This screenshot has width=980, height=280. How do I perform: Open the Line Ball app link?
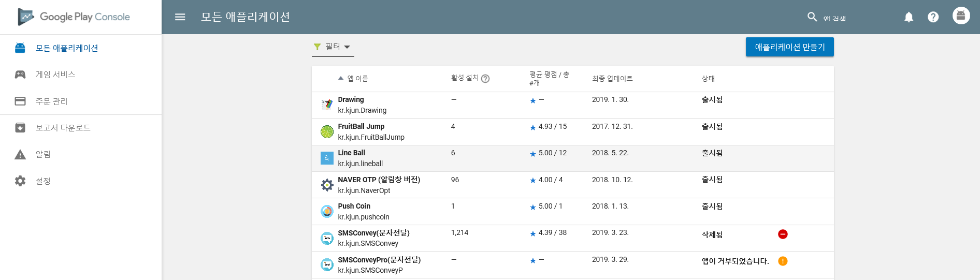click(x=351, y=153)
